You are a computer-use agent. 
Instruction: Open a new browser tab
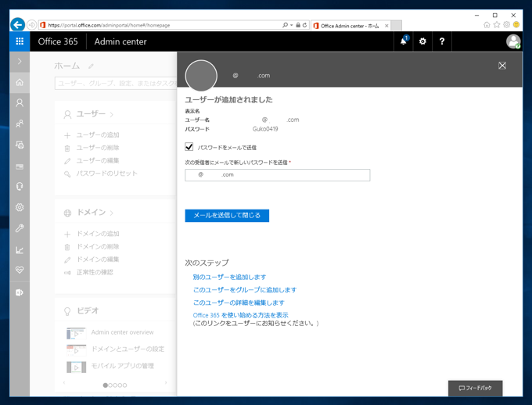pyautogui.click(x=396, y=26)
